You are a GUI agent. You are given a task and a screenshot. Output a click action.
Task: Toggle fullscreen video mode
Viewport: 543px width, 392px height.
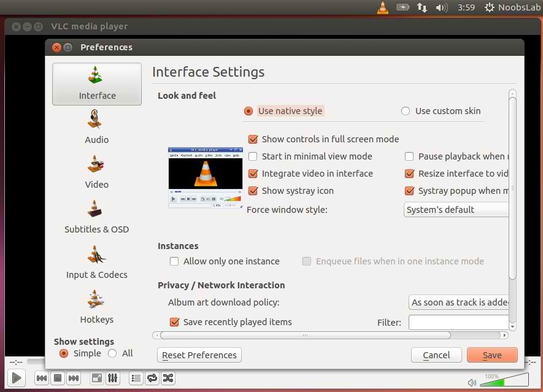(96, 379)
